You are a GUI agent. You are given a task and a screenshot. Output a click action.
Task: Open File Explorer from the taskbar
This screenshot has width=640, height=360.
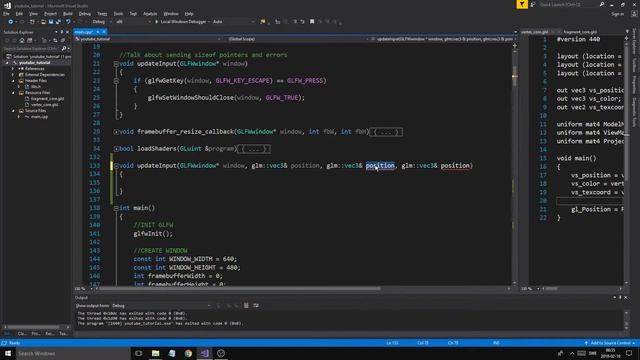[156, 353]
